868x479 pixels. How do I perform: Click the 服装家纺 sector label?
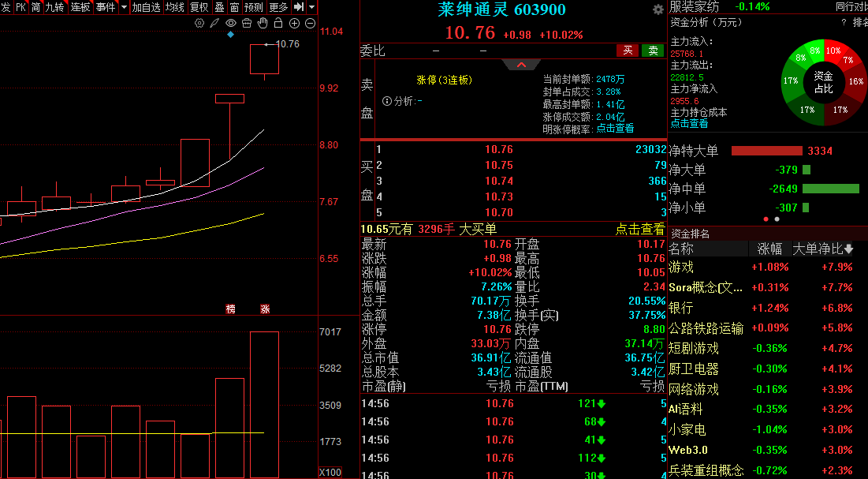[x=695, y=6]
